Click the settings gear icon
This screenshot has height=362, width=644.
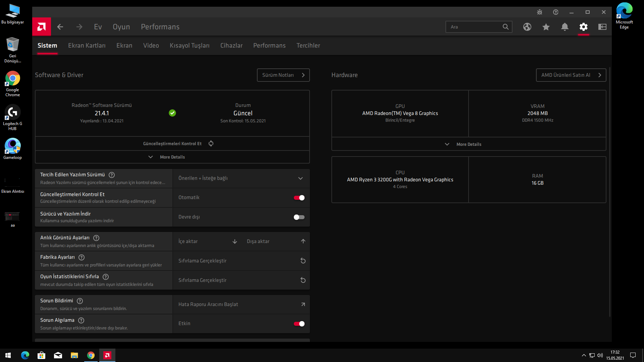pos(583,27)
